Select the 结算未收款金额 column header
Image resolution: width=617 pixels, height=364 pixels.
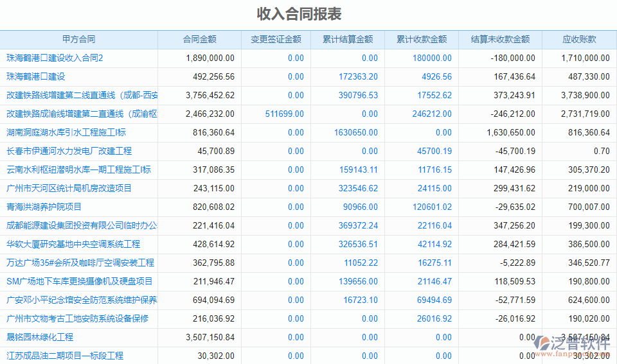[x=500, y=39]
